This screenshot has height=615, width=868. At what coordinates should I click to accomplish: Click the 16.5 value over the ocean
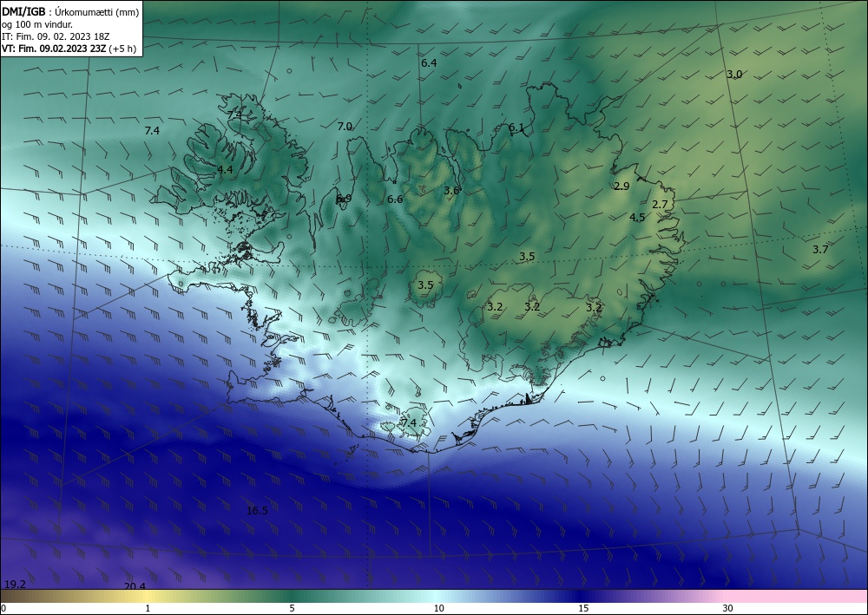pyautogui.click(x=257, y=510)
